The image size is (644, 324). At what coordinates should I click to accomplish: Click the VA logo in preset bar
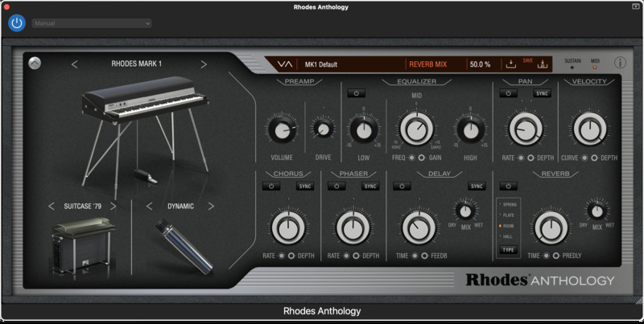pos(284,64)
